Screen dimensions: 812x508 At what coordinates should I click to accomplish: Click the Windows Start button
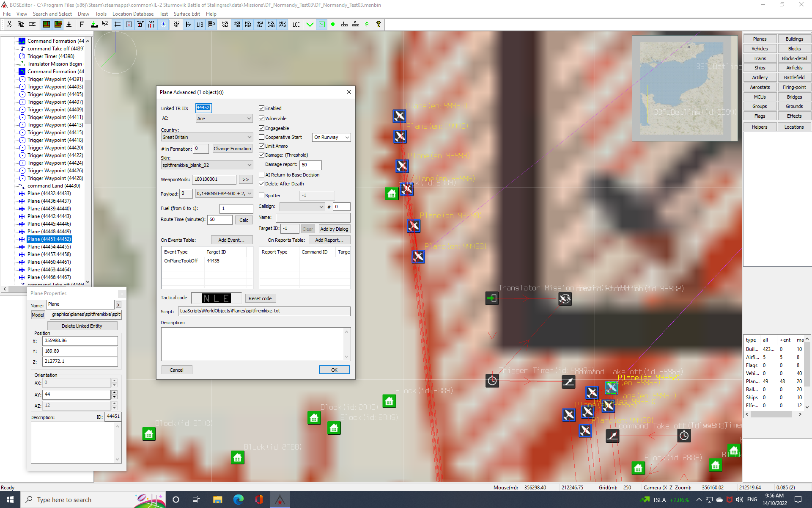[x=10, y=500]
